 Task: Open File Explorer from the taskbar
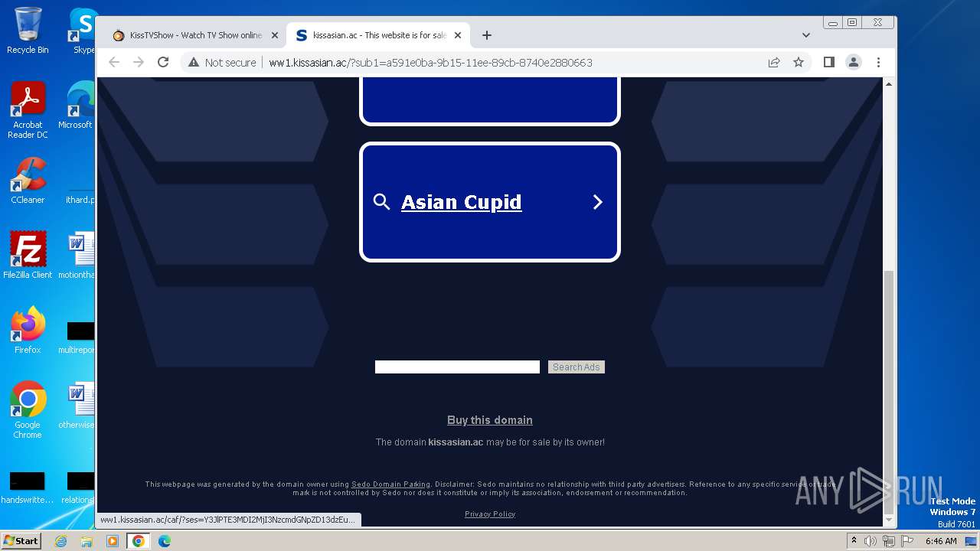[x=87, y=541]
